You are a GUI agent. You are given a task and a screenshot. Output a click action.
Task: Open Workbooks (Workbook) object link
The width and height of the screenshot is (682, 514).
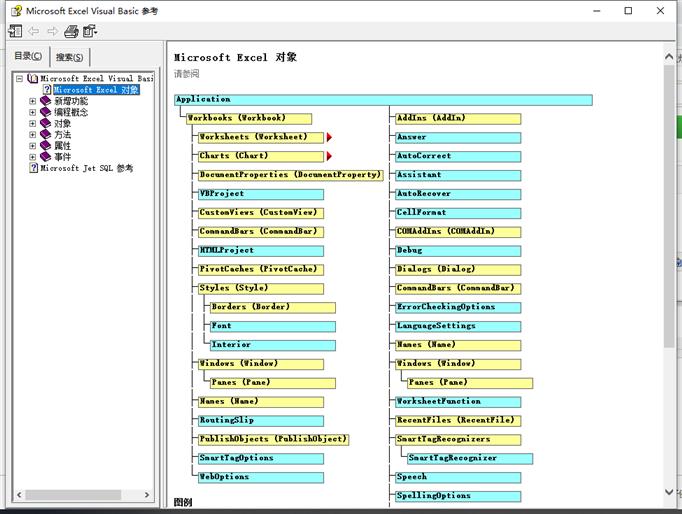(x=249, y=119)
